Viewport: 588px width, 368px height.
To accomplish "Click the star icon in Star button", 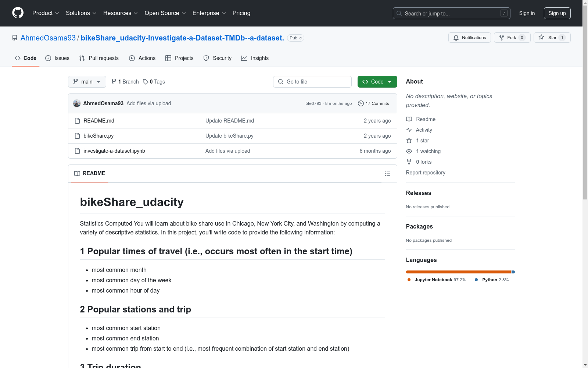I will click(541, 37).
